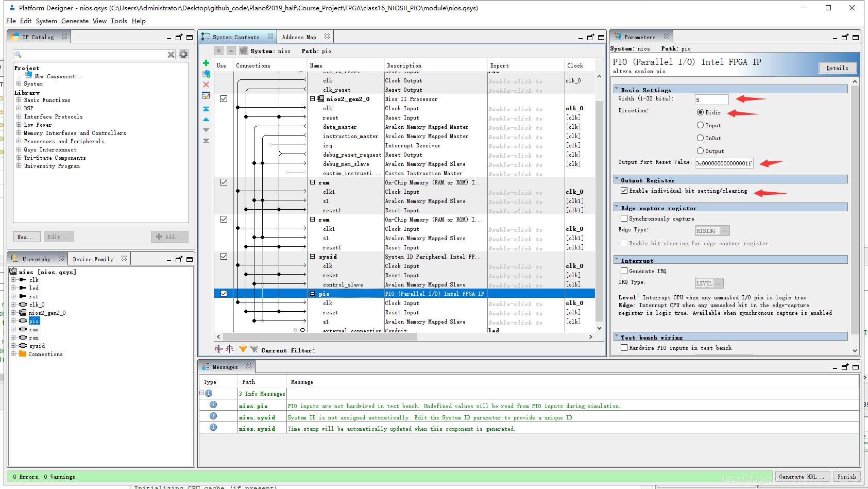Image resolution: width=868 pixels, height=489 pixels.
Task: Enable the Generate IRQ checkbox
Action: (x=624, y=271)
